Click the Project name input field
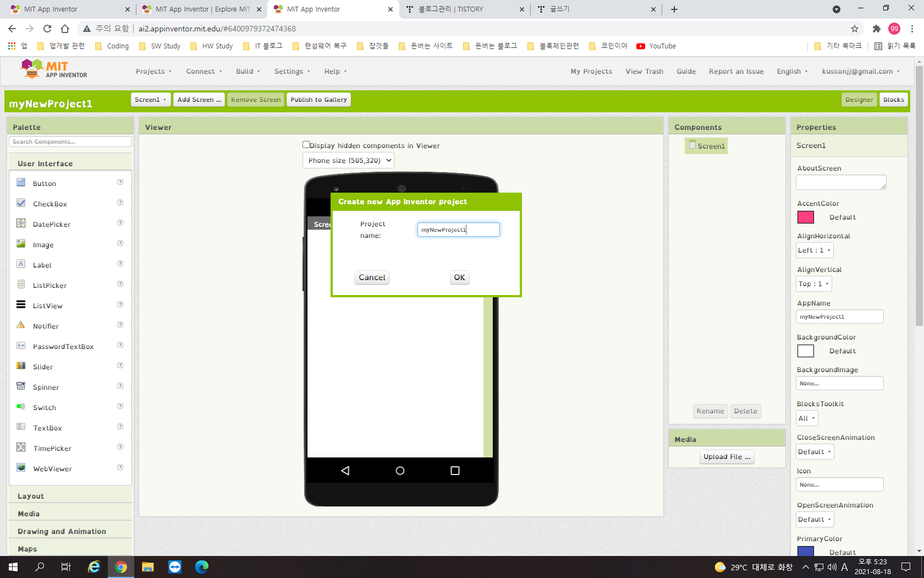Image resolution: width=924 pixels, height=578 pixels. (x=459, y=230)
